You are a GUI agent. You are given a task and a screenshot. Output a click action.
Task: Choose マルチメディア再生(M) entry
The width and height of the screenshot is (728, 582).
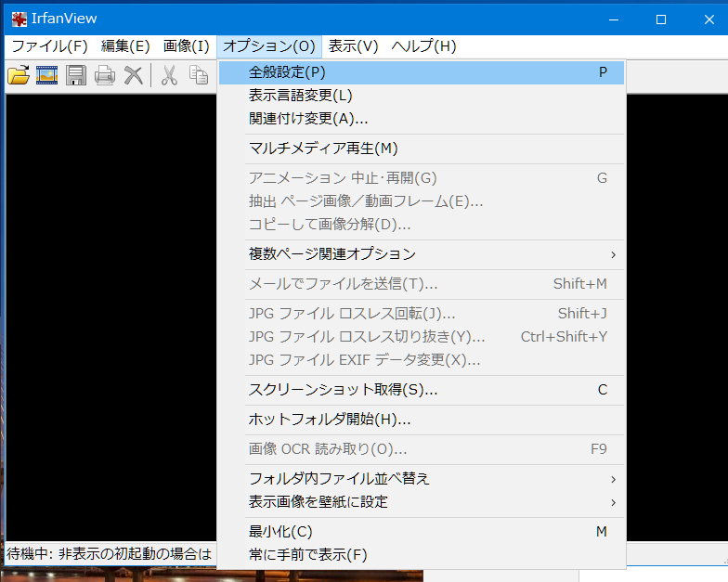click(422, 149)
